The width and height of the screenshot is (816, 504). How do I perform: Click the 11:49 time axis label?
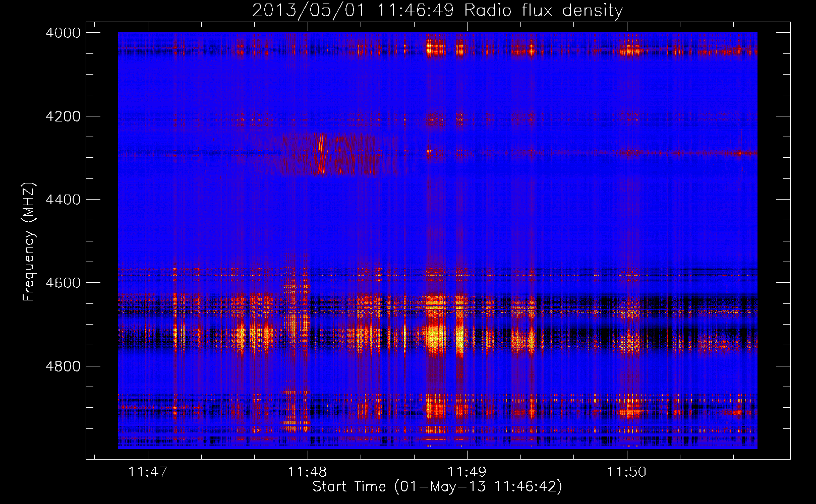pyautogui.click(x=467, y=472)
